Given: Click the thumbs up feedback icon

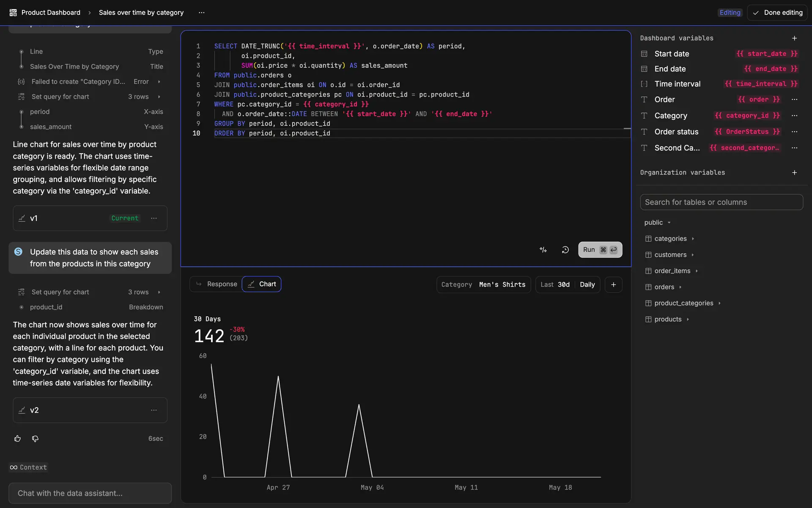Looking at the screenshot, I should pyautogui.click(x=17, y=439).
